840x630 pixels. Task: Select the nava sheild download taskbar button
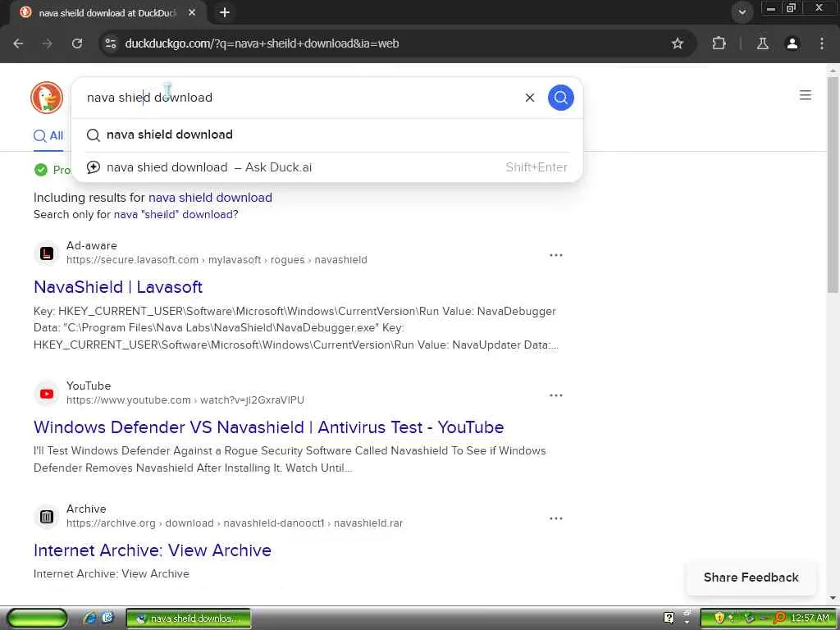188,619
